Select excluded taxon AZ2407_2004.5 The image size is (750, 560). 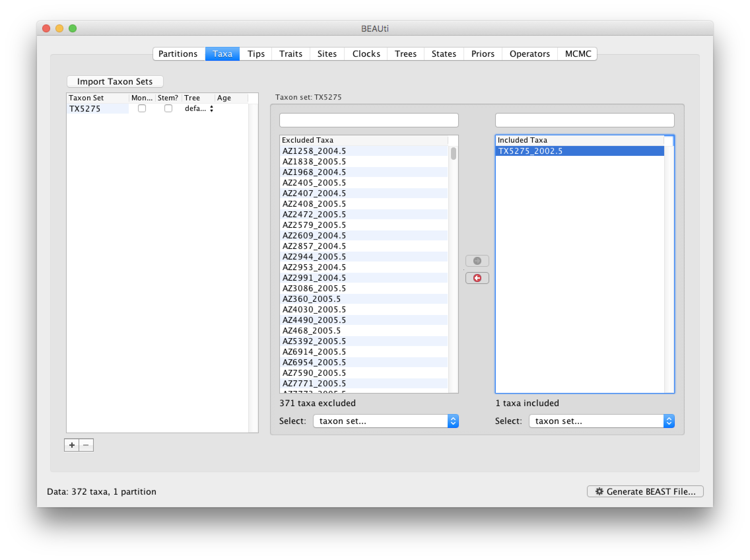click(x=364, y=193)
